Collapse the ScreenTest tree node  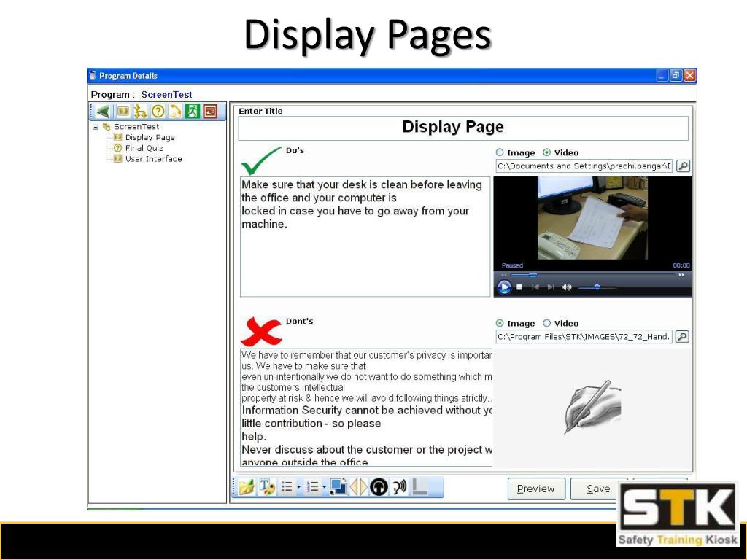pos(96,127)
